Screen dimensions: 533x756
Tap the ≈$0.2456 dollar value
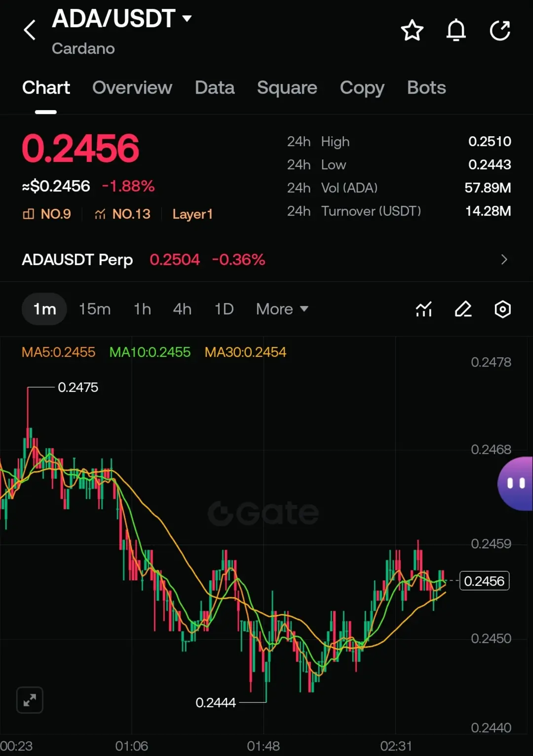56,186
